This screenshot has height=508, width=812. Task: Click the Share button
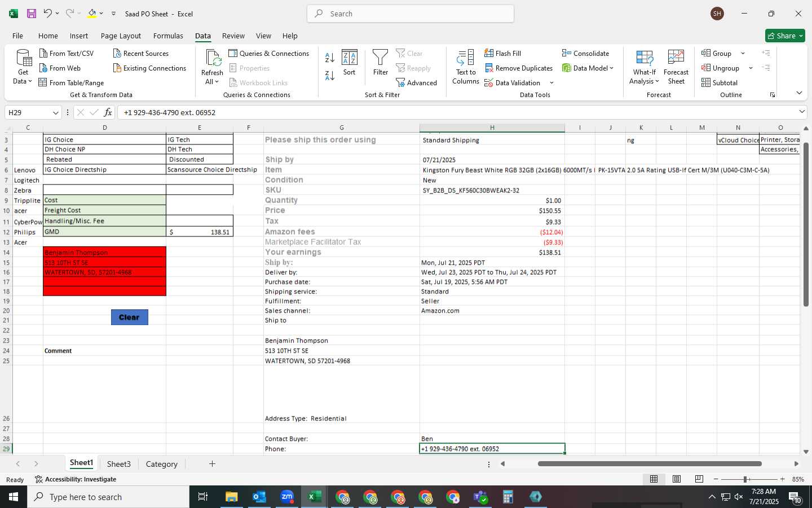(x=785, y=36)
